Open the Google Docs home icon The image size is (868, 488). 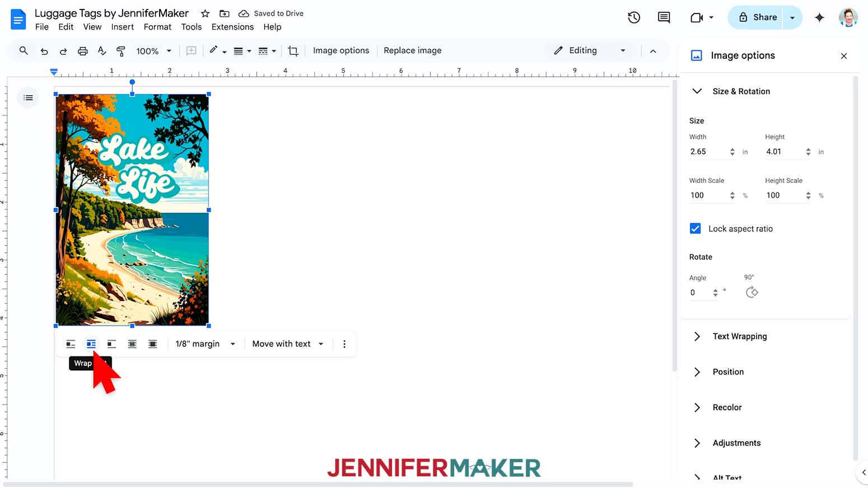click(18, 19)
